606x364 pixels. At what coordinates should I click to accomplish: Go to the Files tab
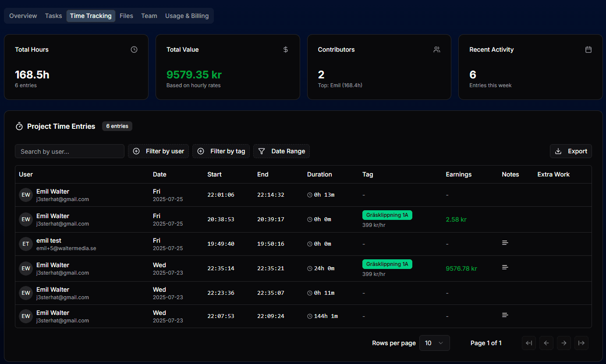(x=126, y=16)
